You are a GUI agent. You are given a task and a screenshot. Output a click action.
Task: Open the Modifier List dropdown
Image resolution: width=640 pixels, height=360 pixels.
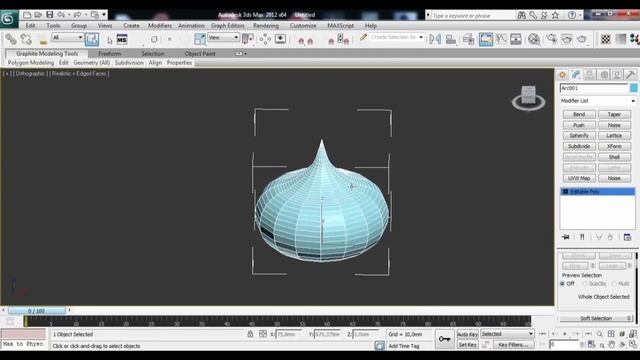click(x=598, y=101)
